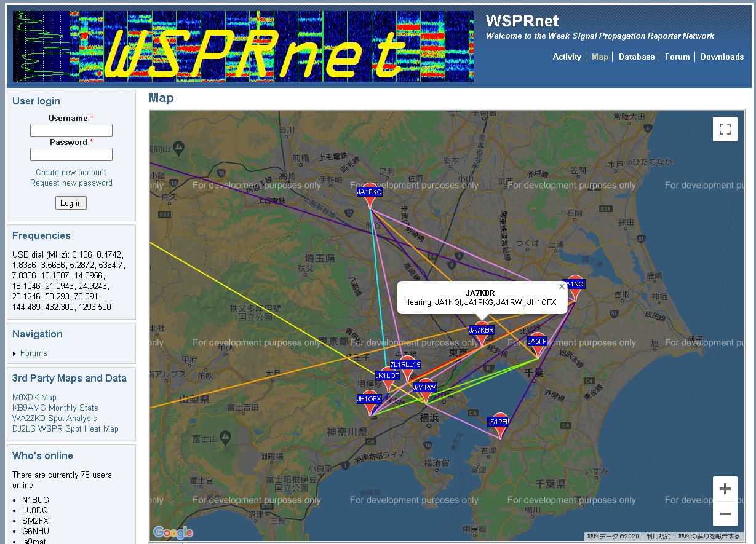
Task: Open the Activity menu item
Action: click(567, 57)
